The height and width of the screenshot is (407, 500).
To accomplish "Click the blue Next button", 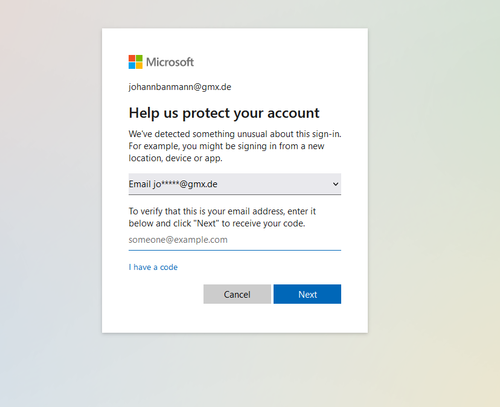I will point(307,294).
